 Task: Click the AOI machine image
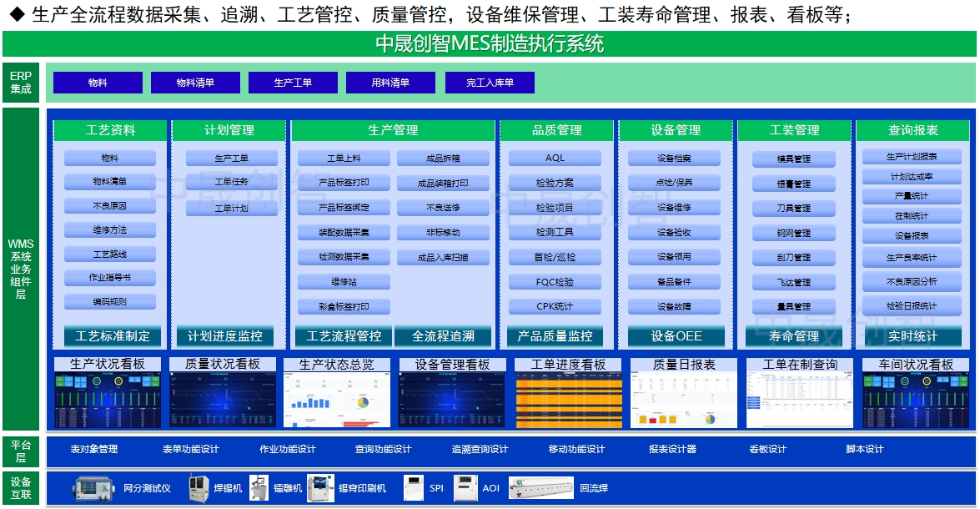[x=465, y=488]
